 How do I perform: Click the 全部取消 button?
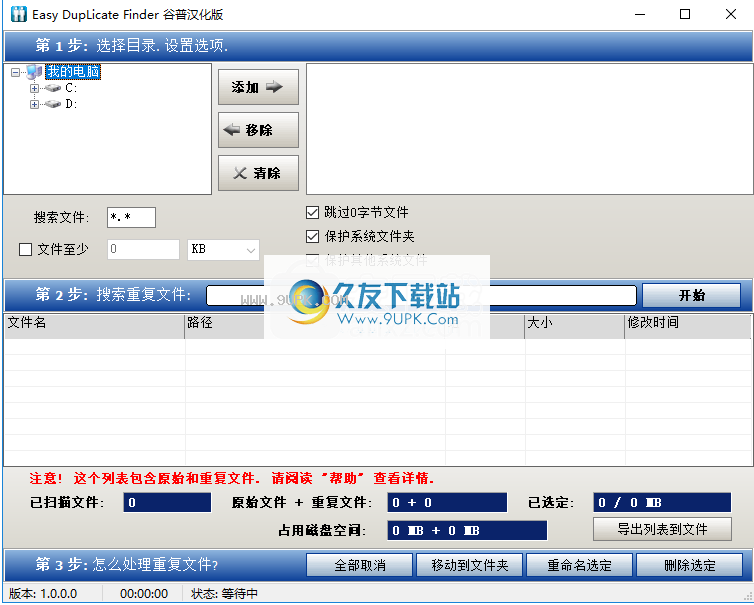[360, 565]
